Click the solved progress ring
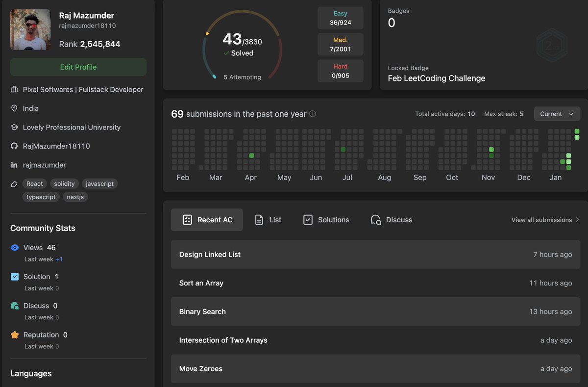 (x=243, y=45)
